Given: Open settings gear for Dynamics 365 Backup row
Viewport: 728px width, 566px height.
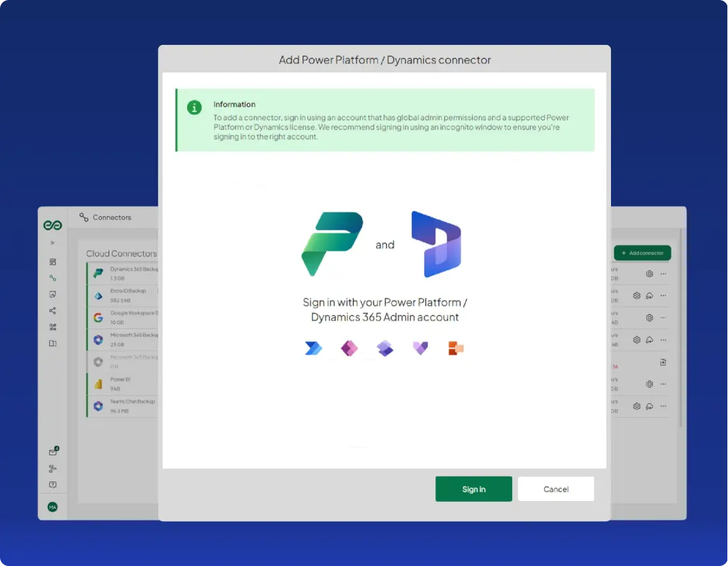Looking at the screenshot, I should [x=649, y=274].
